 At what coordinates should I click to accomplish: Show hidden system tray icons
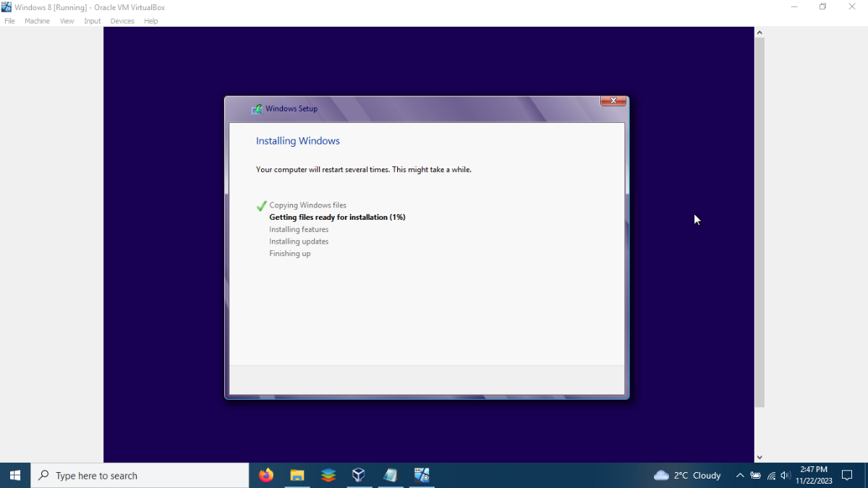click(x=740, y=475)
